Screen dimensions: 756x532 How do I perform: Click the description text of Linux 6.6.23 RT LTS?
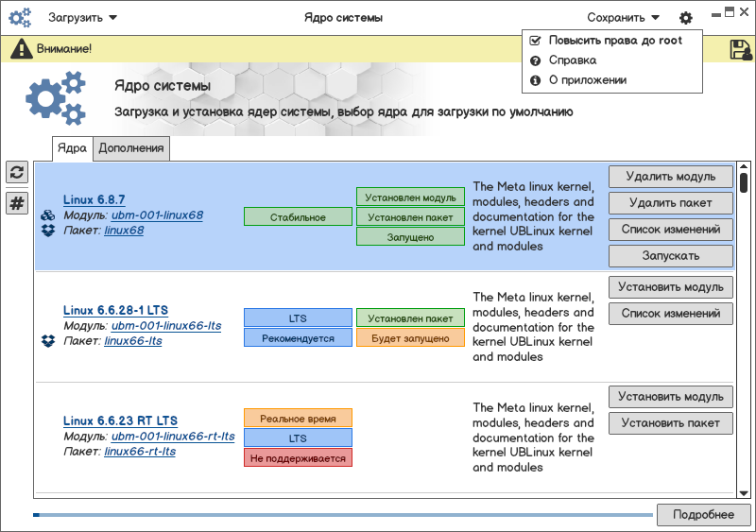[x=533, y=437]
